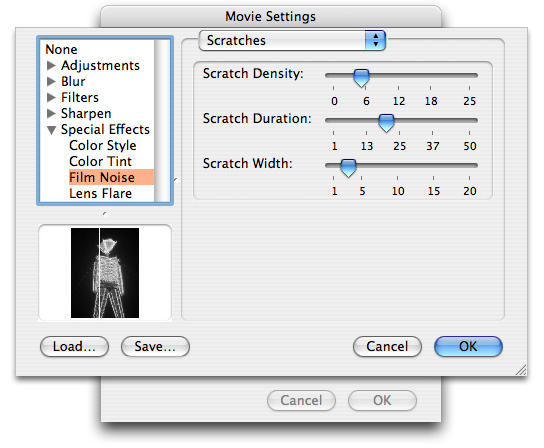Click the Scratch Density slider thumb
This screenshot has height=448, width=544.
(361, 78)
